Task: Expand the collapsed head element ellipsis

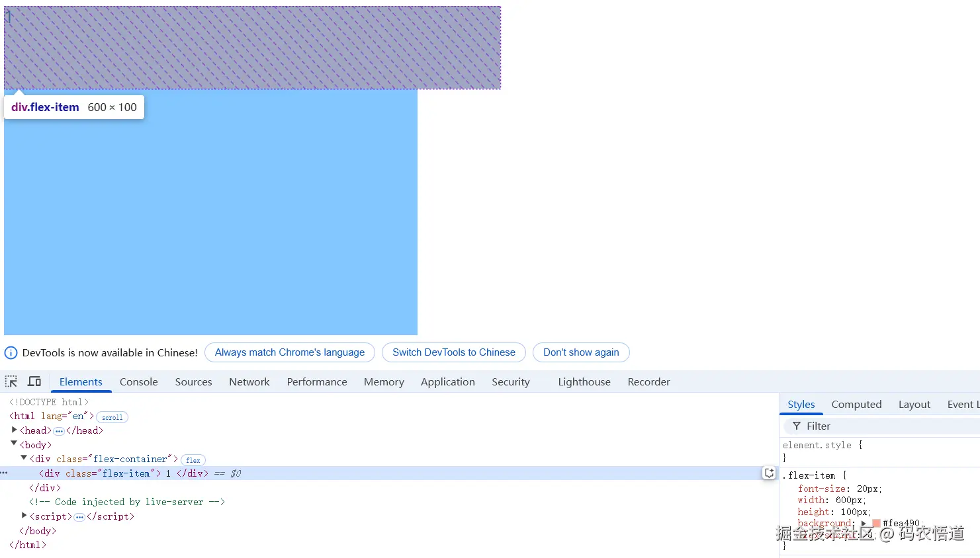Action: point(59,431)
